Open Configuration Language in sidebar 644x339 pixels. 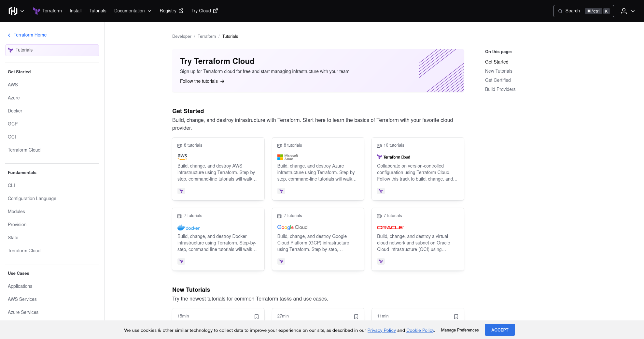pyautogui.click(x=32, y=199)
